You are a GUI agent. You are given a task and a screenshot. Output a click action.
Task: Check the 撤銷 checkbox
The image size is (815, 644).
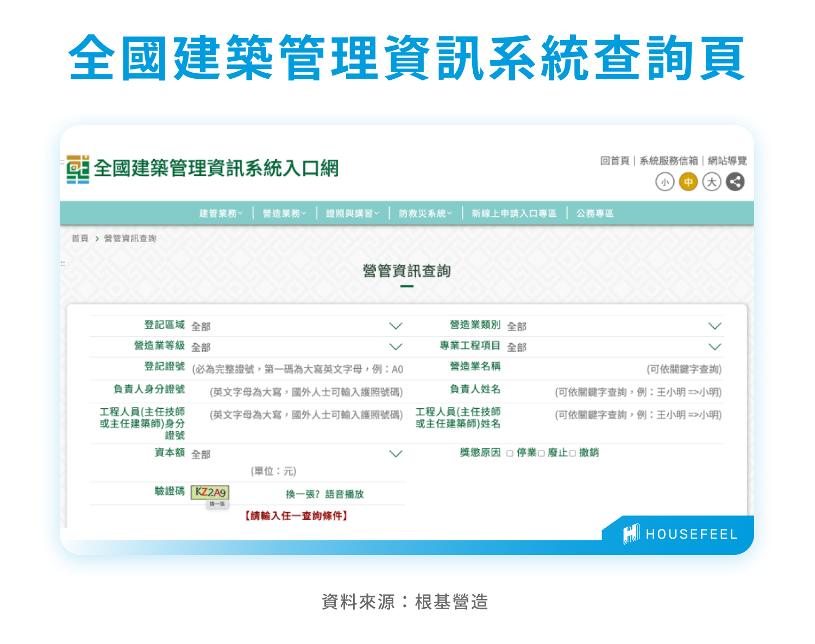pyautogui.click(x=573, y=453)
